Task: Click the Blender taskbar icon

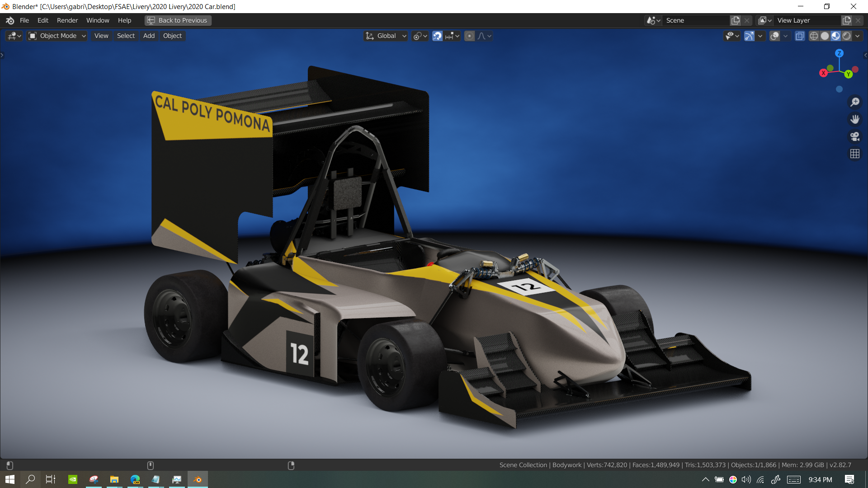Action: click(x=198, y=479)
